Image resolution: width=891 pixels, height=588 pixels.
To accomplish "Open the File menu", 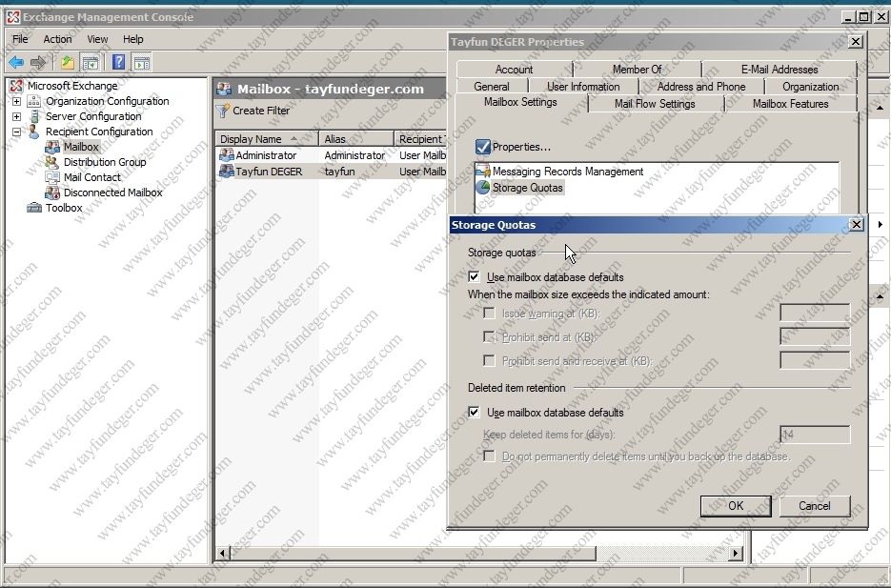I will [20, 39].
